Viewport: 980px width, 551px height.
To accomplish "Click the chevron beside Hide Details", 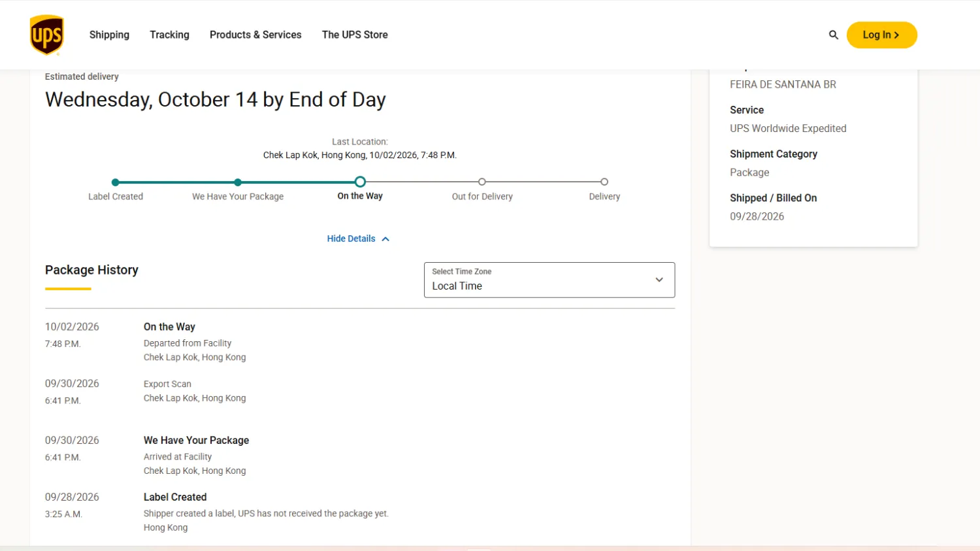I will [385, 239].
